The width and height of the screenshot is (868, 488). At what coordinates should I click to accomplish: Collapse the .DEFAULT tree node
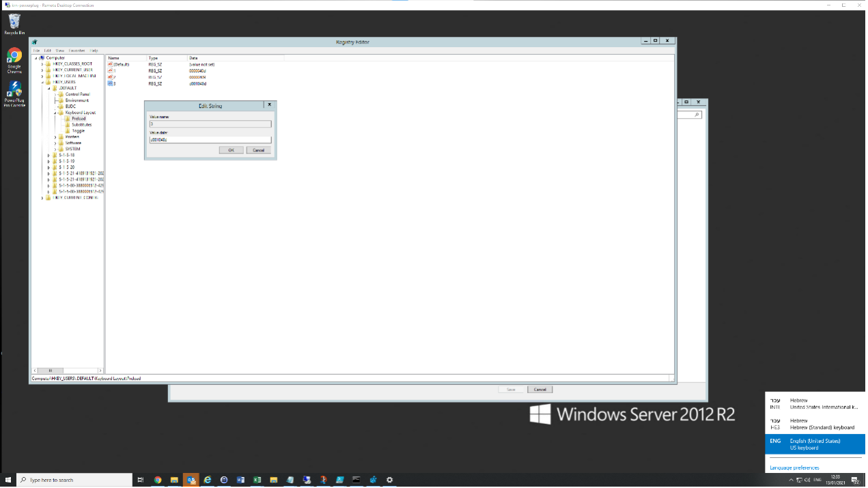click(48, 89)
